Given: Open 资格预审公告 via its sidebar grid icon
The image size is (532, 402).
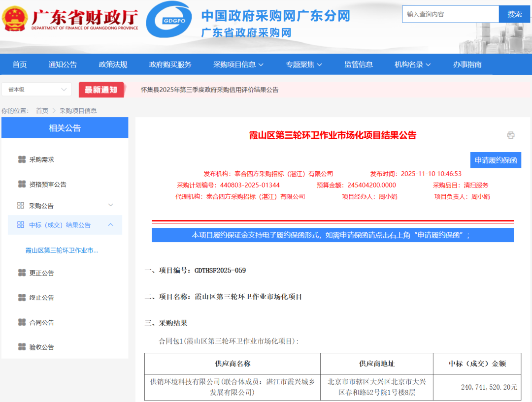Looking at the screenshot, I should point(22,184).
